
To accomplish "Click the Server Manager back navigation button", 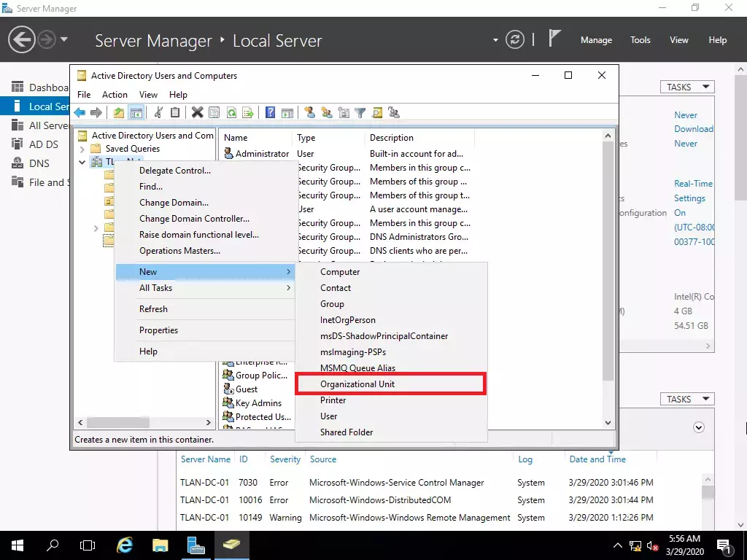I will point(21,39).
